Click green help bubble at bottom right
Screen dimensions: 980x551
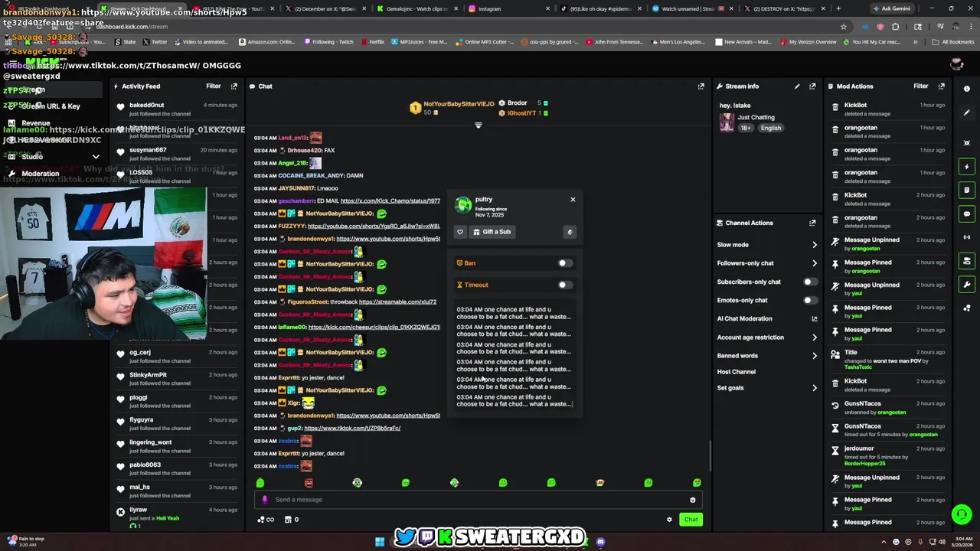[x=961, y=514]
